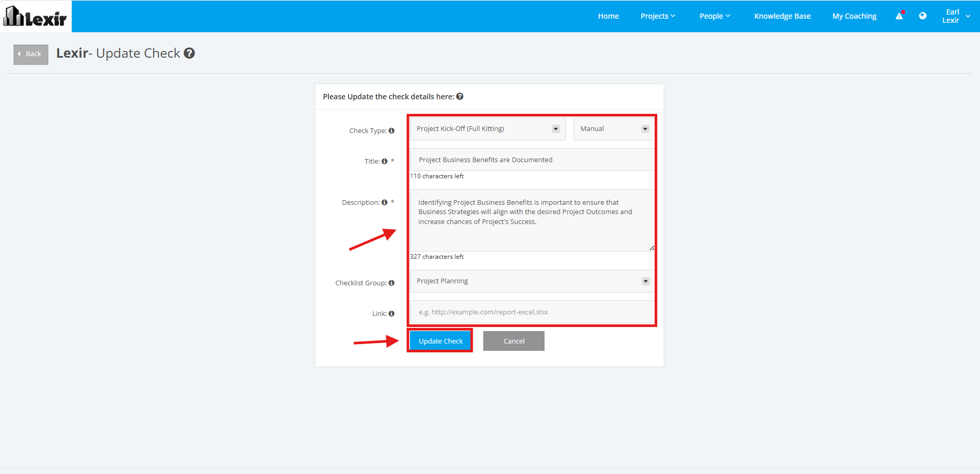Click help icon next to check details prompt
980x474 pixels.
[460, 96]
